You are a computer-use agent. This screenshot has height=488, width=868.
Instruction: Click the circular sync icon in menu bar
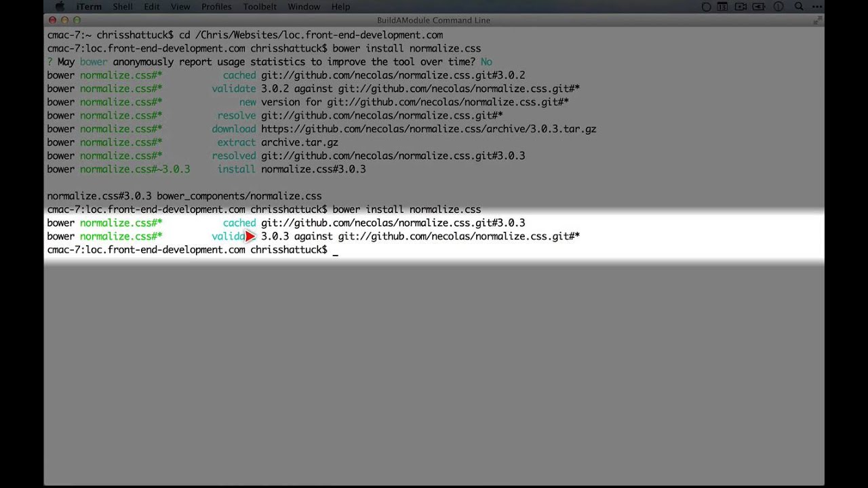[706, 7]
